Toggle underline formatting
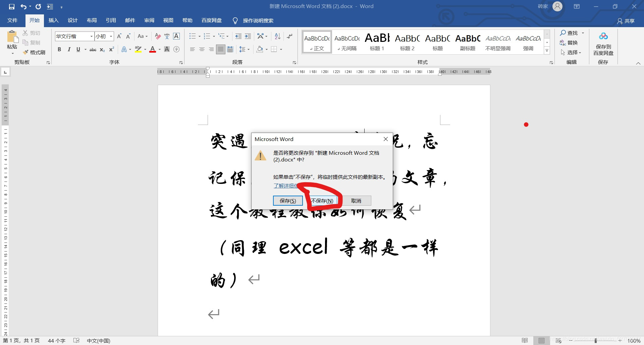 [78, 50]
